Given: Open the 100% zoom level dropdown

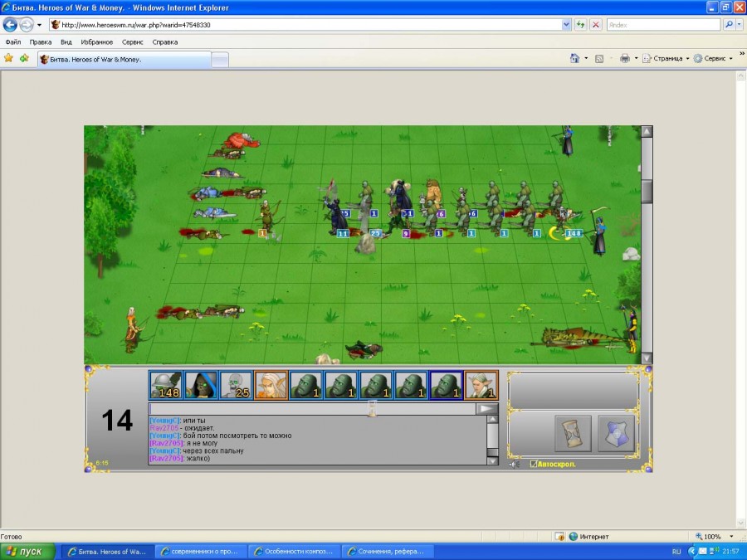Looking at the screenshot, I should [x=732, y=537].
